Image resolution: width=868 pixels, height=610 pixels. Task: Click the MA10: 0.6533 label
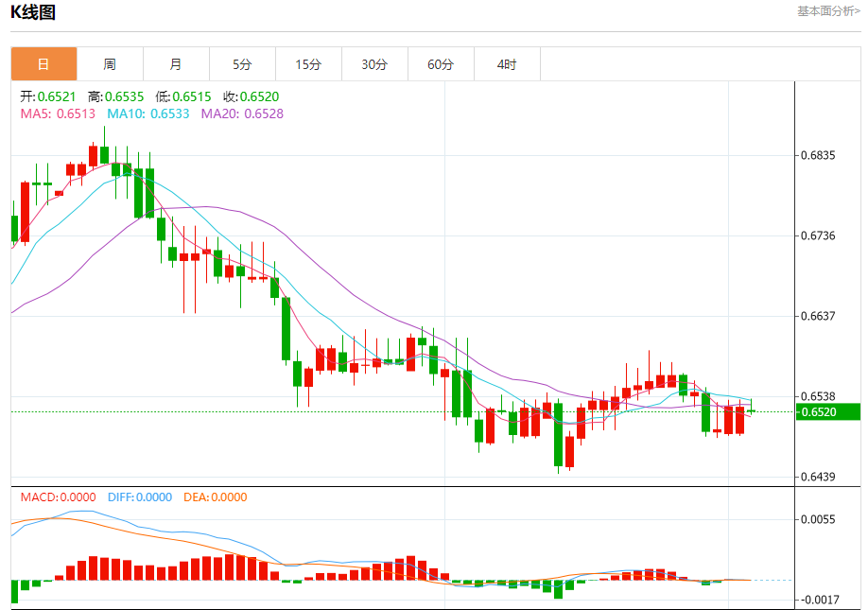click(148, 114)
